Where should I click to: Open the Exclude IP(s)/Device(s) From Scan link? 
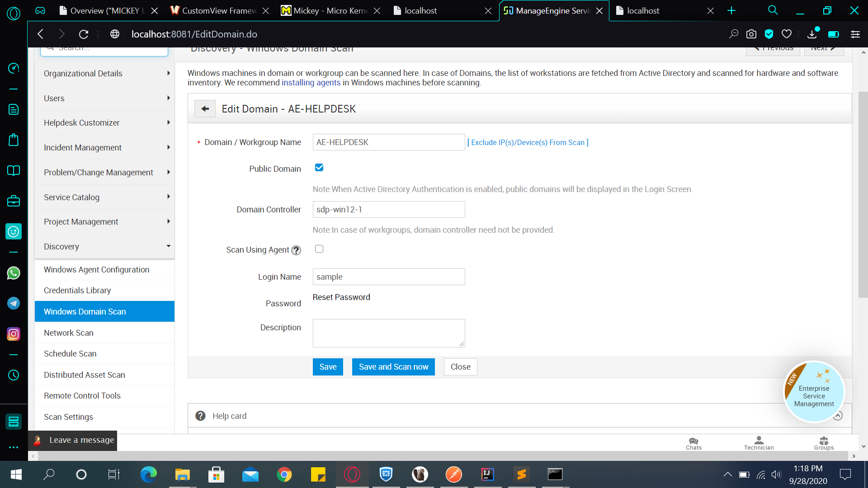pos(528,142)
